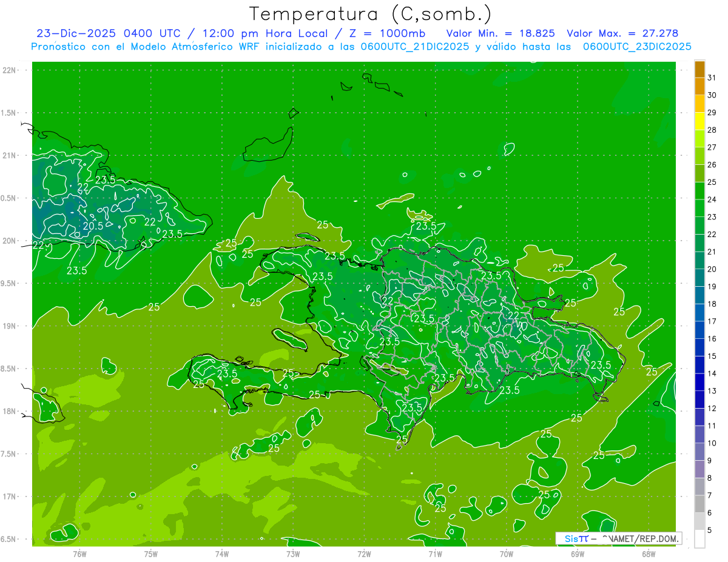The width and height of the screenshot is (728, 562).
Task: Click the color scale label 16
Action: [712, 339]
